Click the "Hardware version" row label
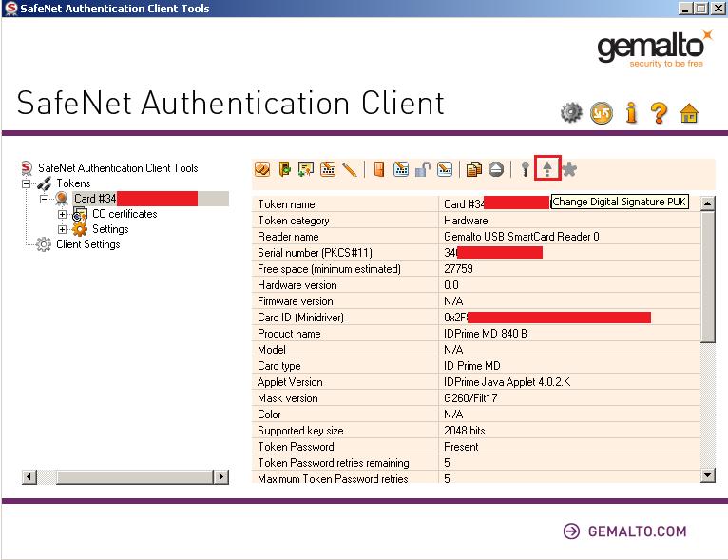The width and height of the screenshot is (728, 560). pyautogui.click(x=297, y=285)
